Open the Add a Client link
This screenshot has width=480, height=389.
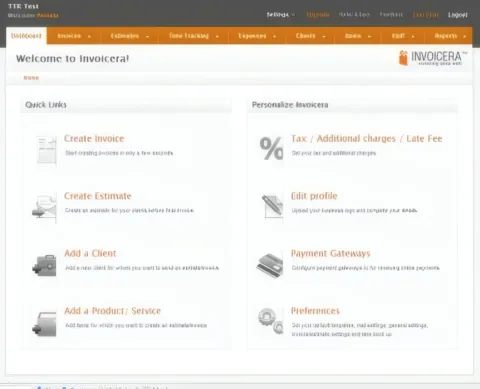pos(90,253)
